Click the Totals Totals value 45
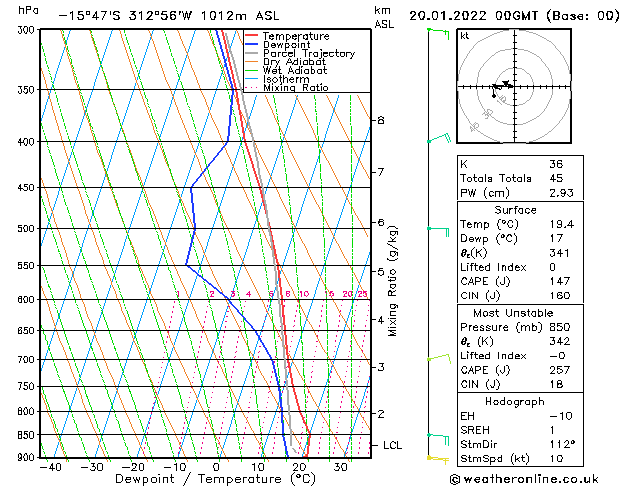Screen dimensions: 629x486 (x=556, y=178)
